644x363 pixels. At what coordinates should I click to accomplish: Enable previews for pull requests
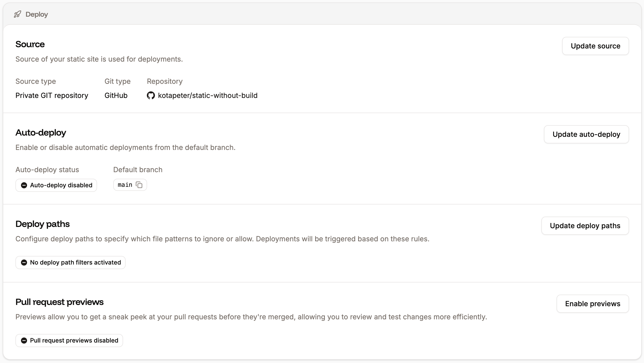(593, 304)
